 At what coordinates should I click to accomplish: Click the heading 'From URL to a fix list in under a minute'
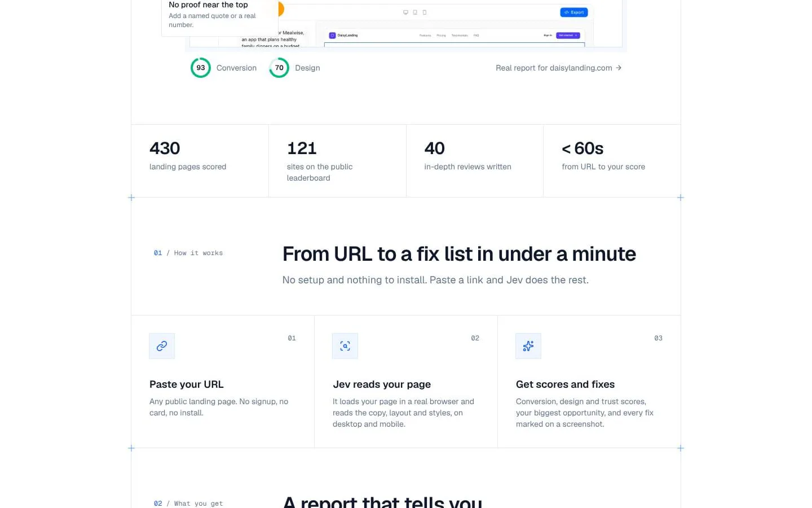[x=459, y=254]
